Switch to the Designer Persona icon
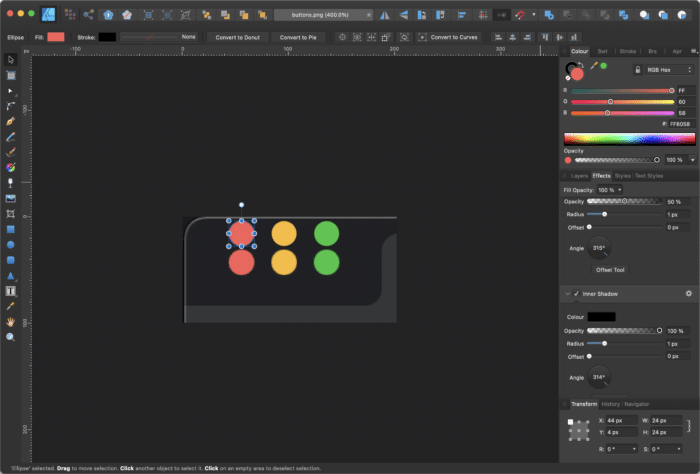Image resolution: width=700 pixels, height=474 pixels. (48, 15)
